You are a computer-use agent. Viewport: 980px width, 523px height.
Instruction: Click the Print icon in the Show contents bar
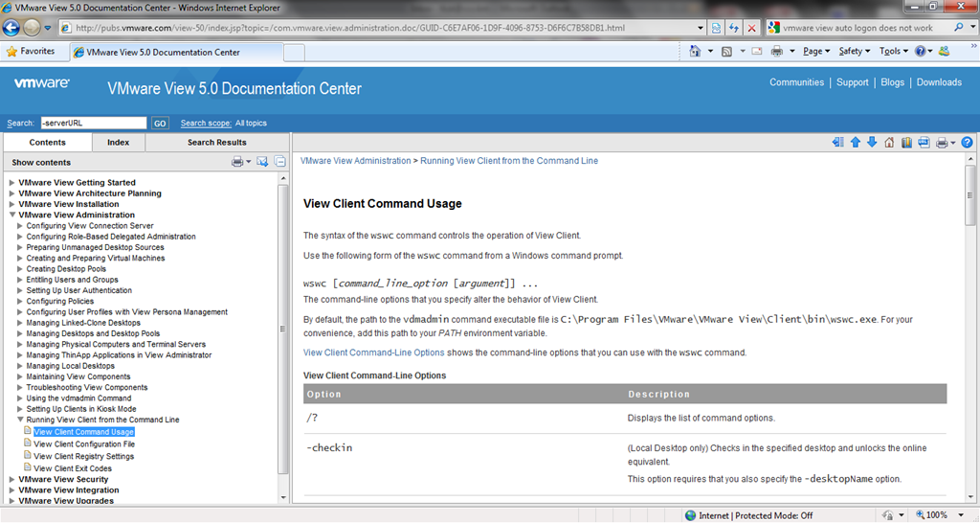[x=237, y=162]
